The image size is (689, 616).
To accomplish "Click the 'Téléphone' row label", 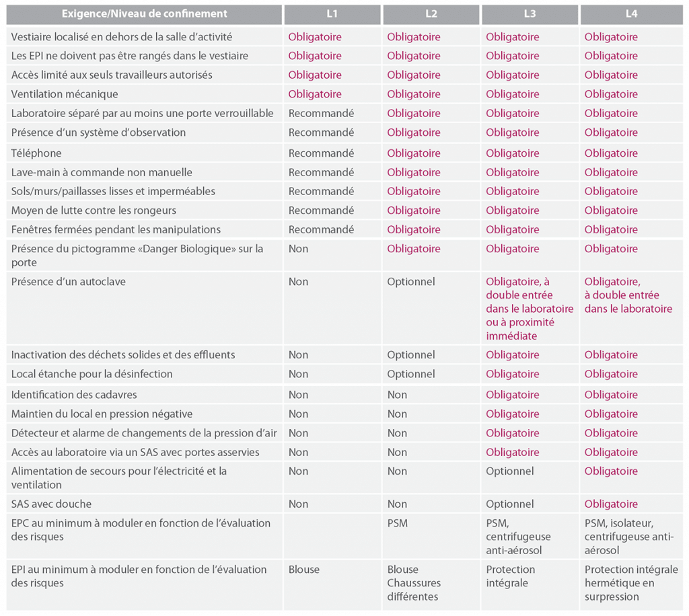I will [36, 153].
